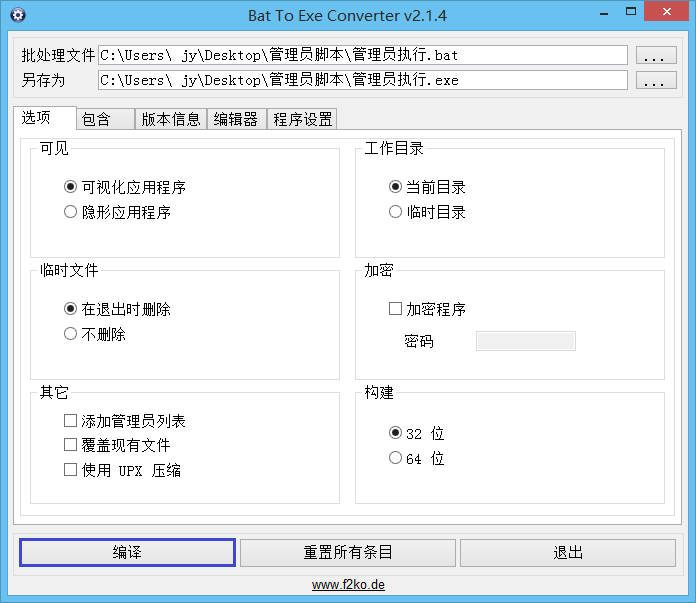Tick 覆盖现有文件 checkbox
This screenshot has width=696, height=603.
point(70,444)
